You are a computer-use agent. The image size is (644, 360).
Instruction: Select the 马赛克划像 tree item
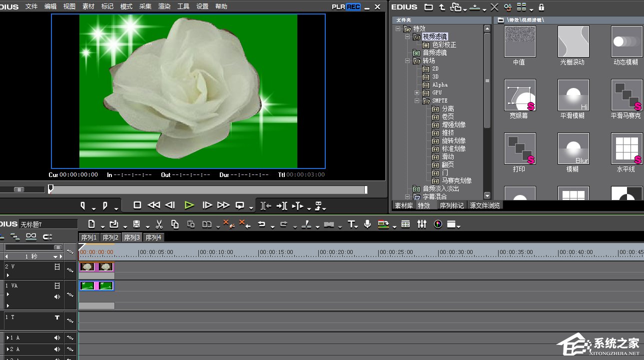pyautogui.click(x=456, y=180)
